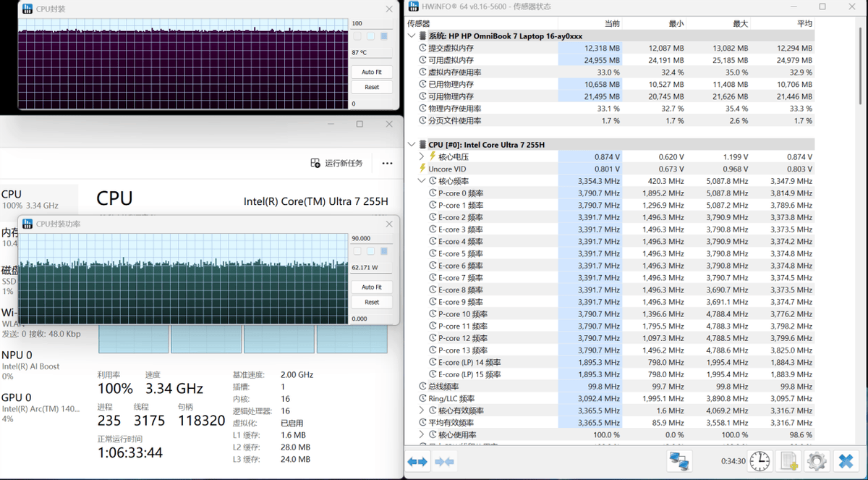Click the min value field 0 in CPU封装
Image resolution: width=868 pixels, height=480 pixels.
coord(372,104)
